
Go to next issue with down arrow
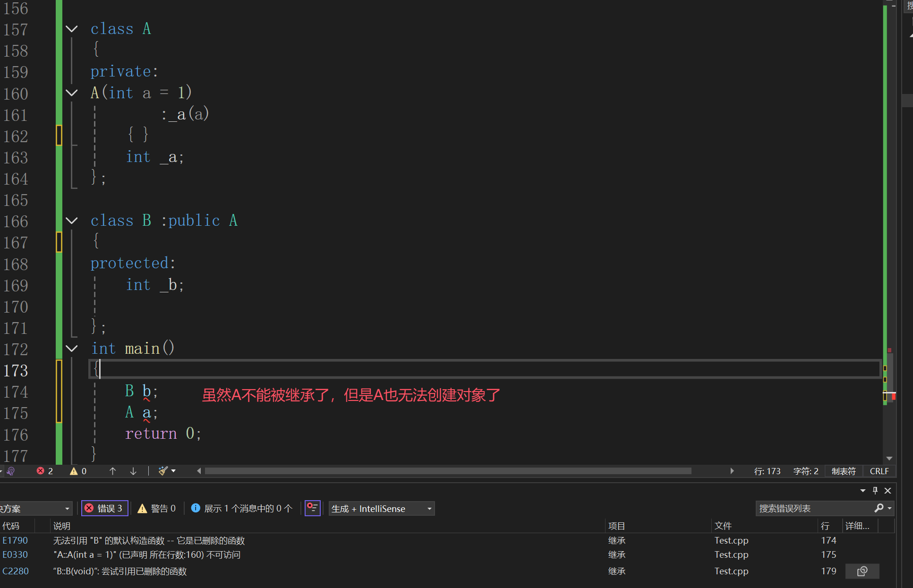pos(133,471)
